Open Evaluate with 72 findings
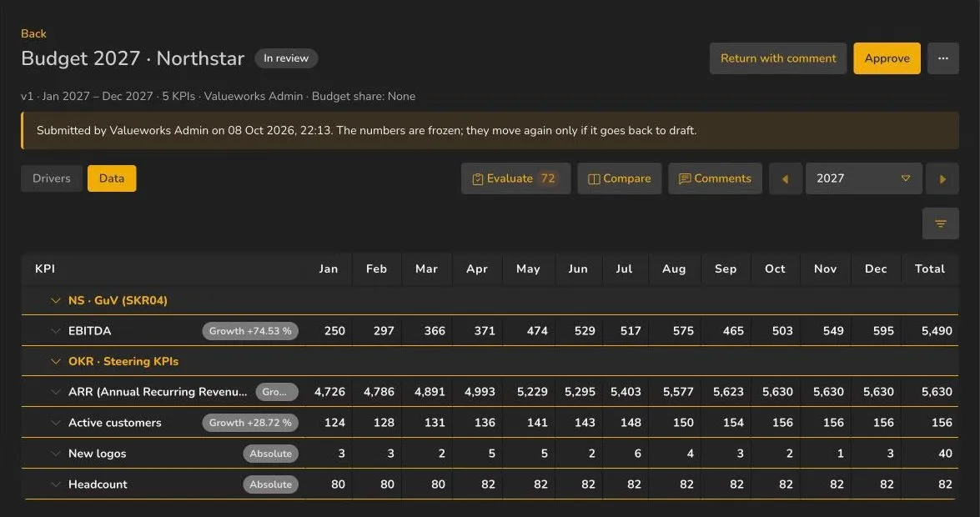The height and width of the screenshot is (517, 980). coord(515,178)
